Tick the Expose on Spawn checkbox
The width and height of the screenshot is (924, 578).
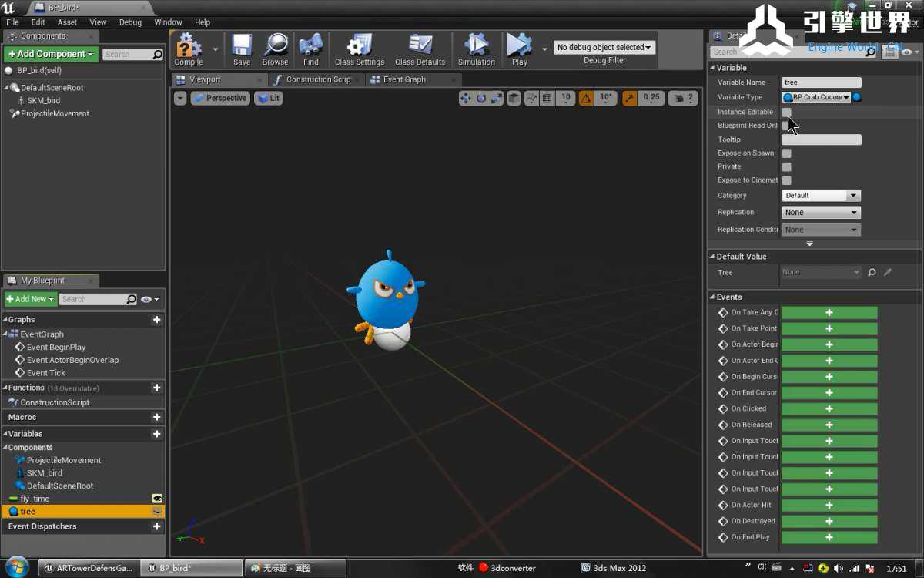tap(786, 153)
